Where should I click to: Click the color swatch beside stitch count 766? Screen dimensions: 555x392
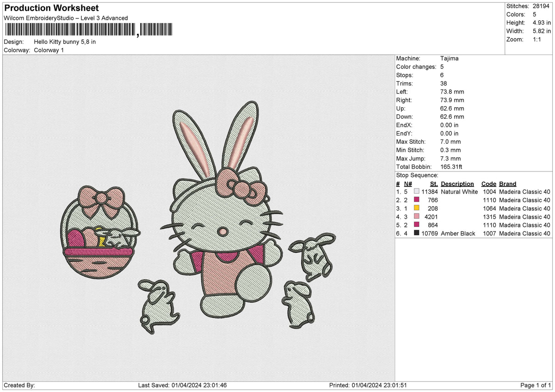[417, 200]
